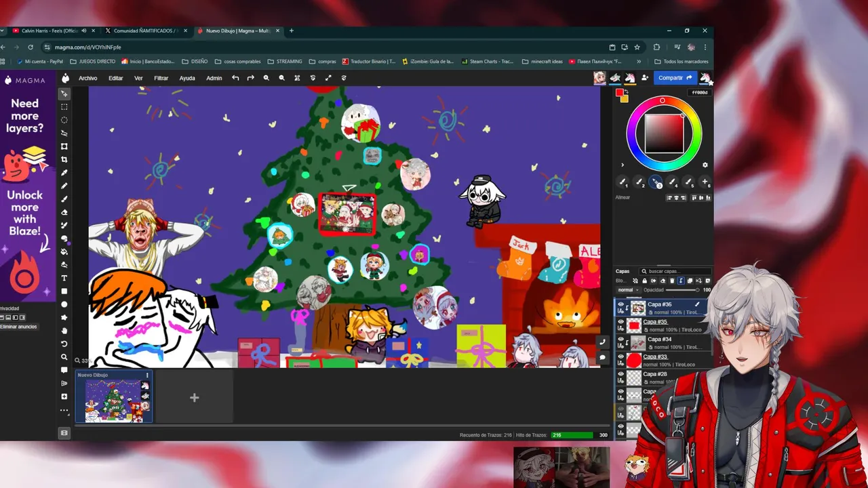The image size is (868, 488).
Task: Select the eraser tool
Action: pos(64,212)
